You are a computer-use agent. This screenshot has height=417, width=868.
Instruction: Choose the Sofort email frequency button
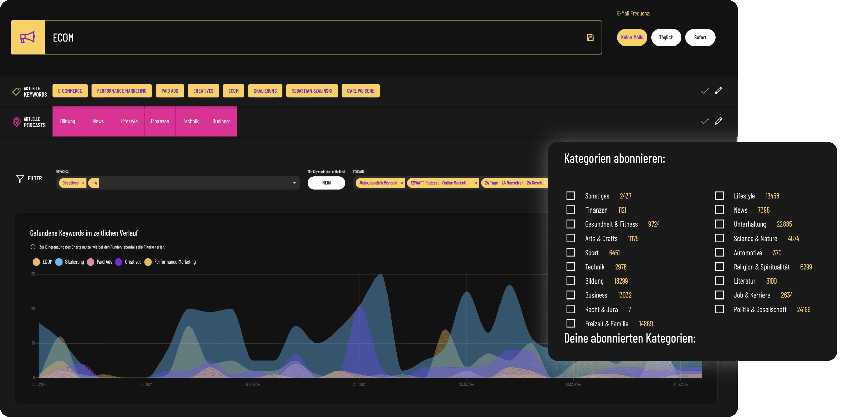[x=700, y=37]
